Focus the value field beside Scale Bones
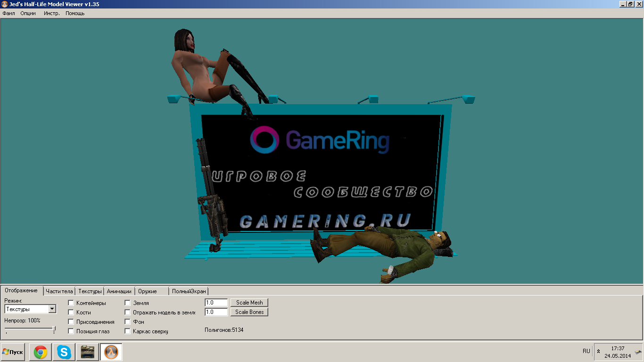The height and width of the screenshot is (362, 644). coord(216,312)
